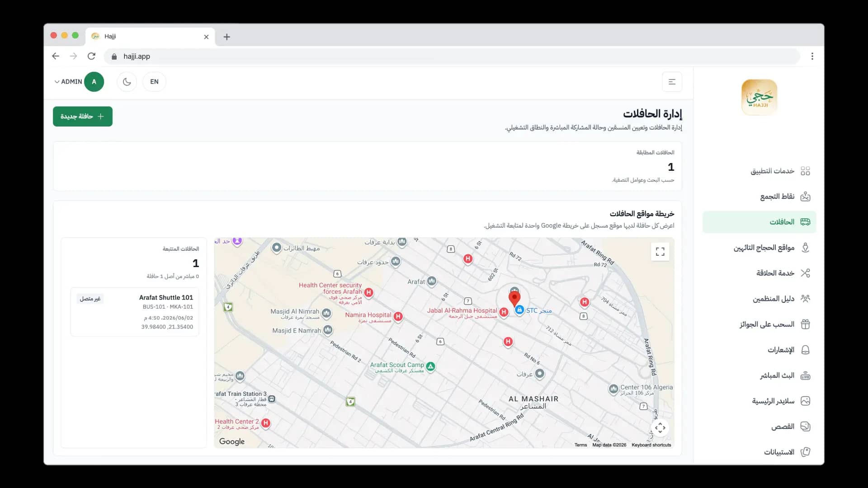The height and width of the screenshot is (488, 868).
Task: Click the AL MASHAIR map label
Action: (533, 399)
